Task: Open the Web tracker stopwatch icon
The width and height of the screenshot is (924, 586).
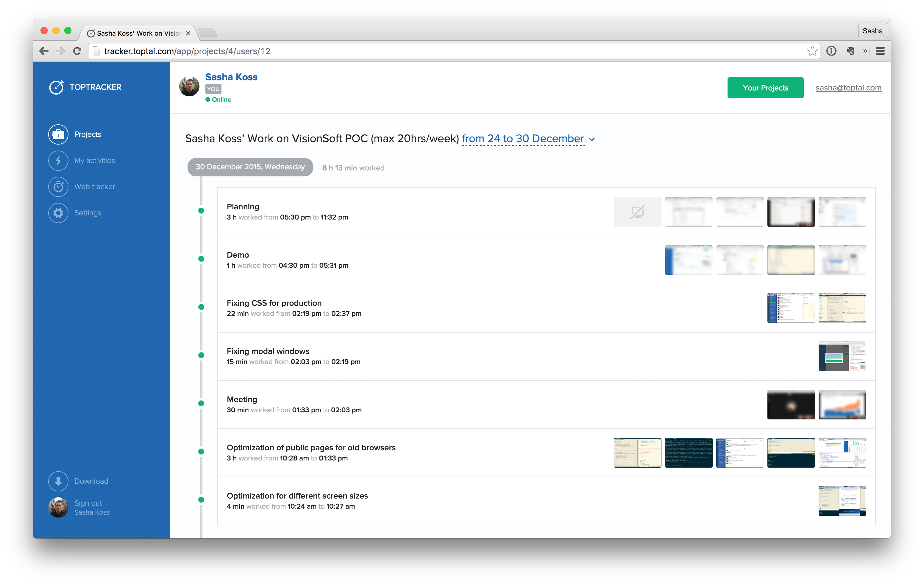Action: pyautogui.click(x=58, y=187)
